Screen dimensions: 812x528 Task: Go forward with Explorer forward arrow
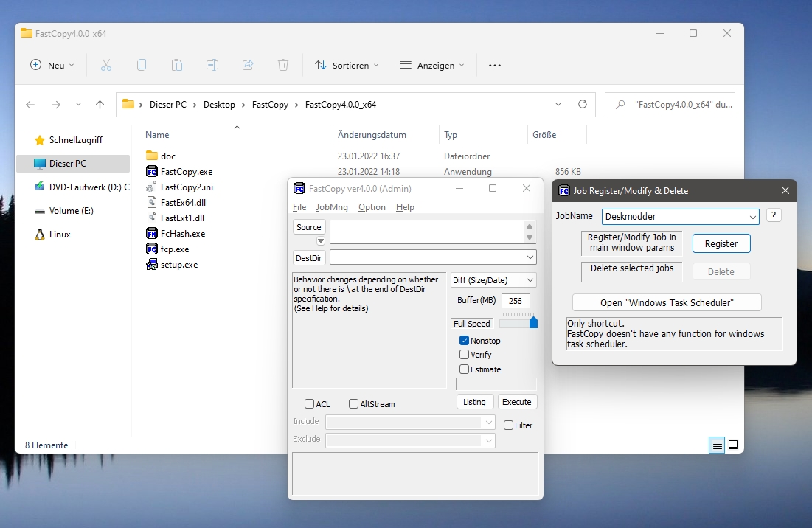(56, 105)
